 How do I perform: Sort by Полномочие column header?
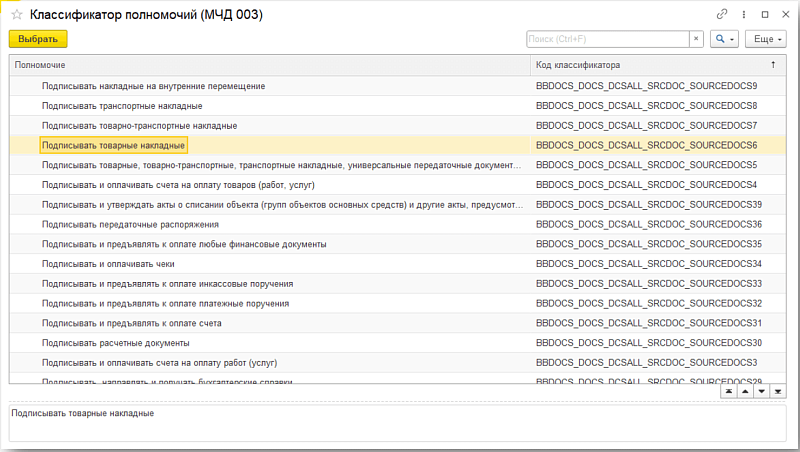click(x=270, y=65)
